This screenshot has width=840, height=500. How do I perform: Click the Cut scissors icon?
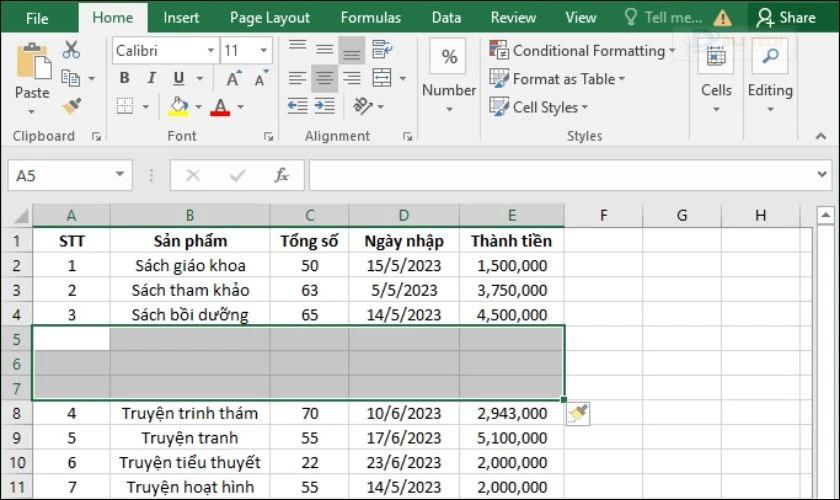click(71, 50)
